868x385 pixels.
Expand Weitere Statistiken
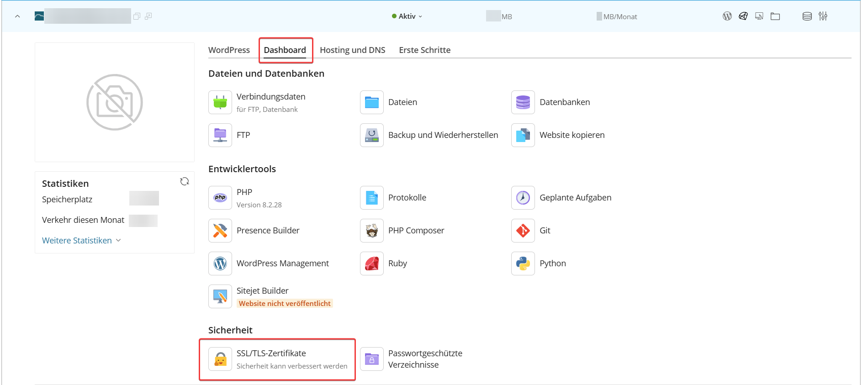pyautogui.click(x=81, y=241)
